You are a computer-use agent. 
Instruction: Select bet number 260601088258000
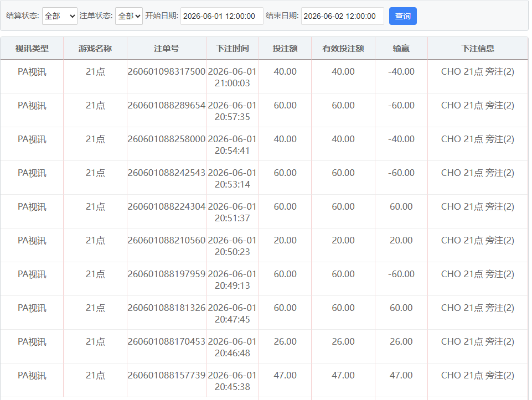point(167,139)
